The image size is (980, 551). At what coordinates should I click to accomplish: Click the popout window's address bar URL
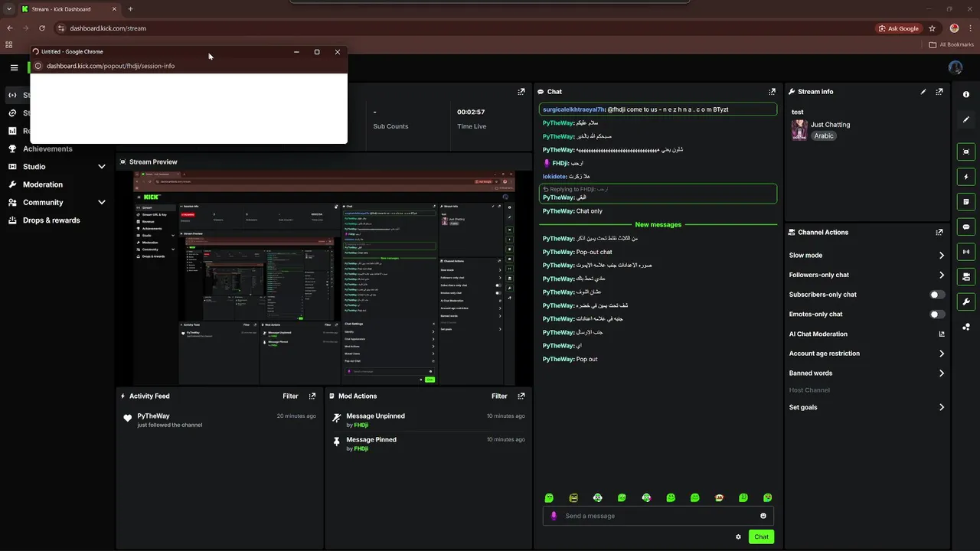(110, 66)
